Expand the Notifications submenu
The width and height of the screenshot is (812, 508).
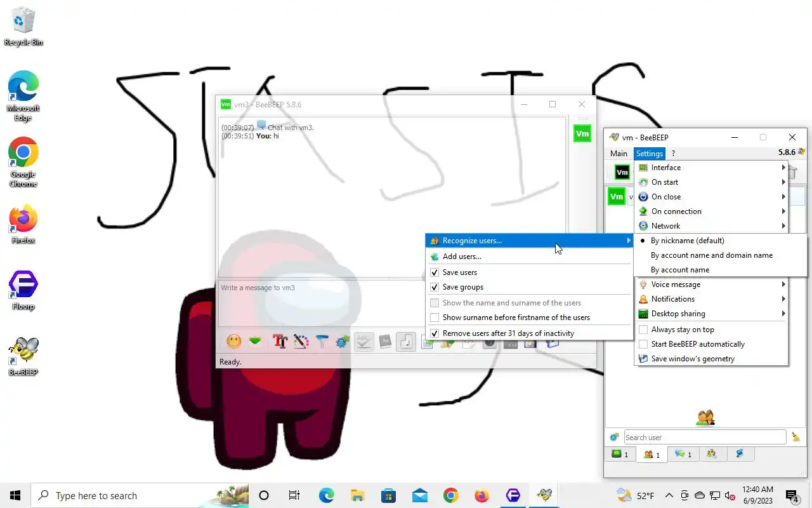[x=712, y=298]
